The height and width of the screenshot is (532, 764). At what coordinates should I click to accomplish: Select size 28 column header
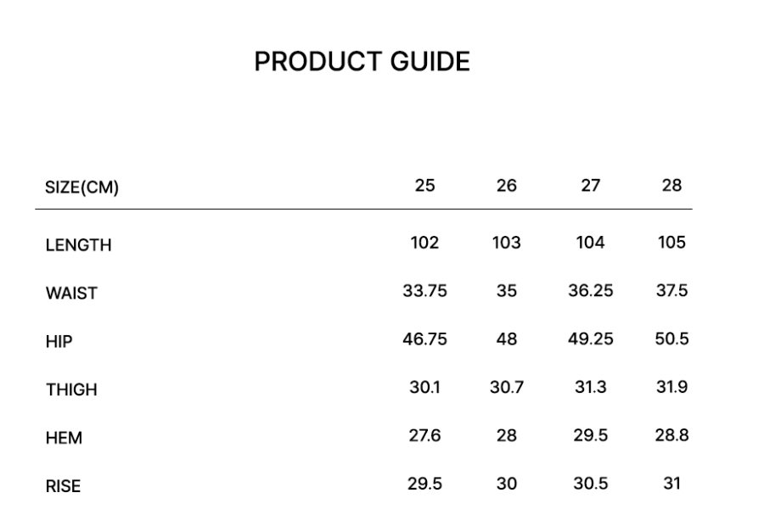(671, 185)
